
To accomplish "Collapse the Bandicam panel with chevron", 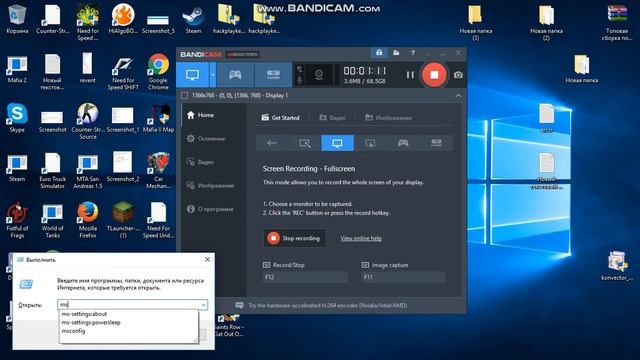I will 458,96.
